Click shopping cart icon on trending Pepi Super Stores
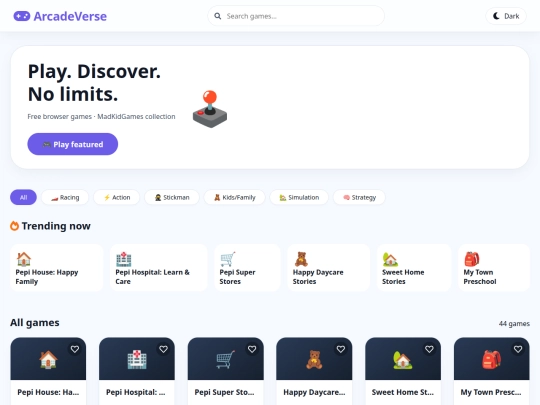 pyautogui.click(x=228, y=259)
